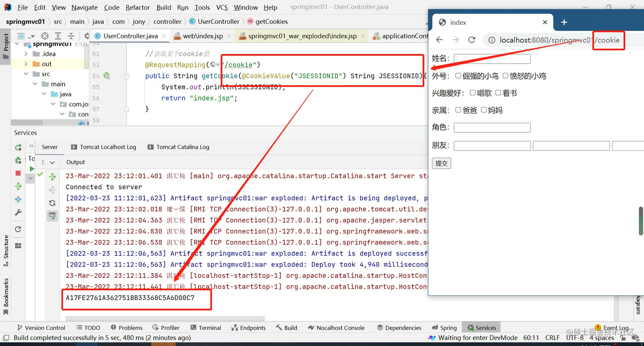Click Expand All in the Project toolbar
The width and height of the screenshot is (644, 346).
tap(58, 36)
